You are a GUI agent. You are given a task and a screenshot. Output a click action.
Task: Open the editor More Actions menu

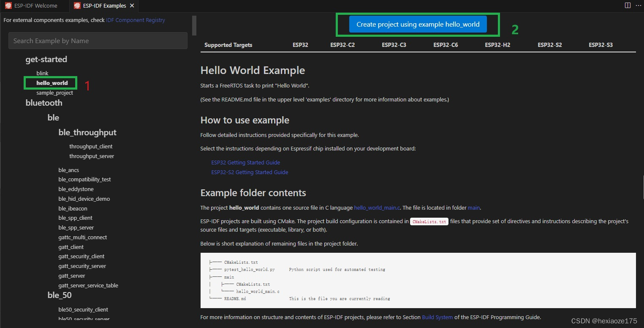coord(638,5)
